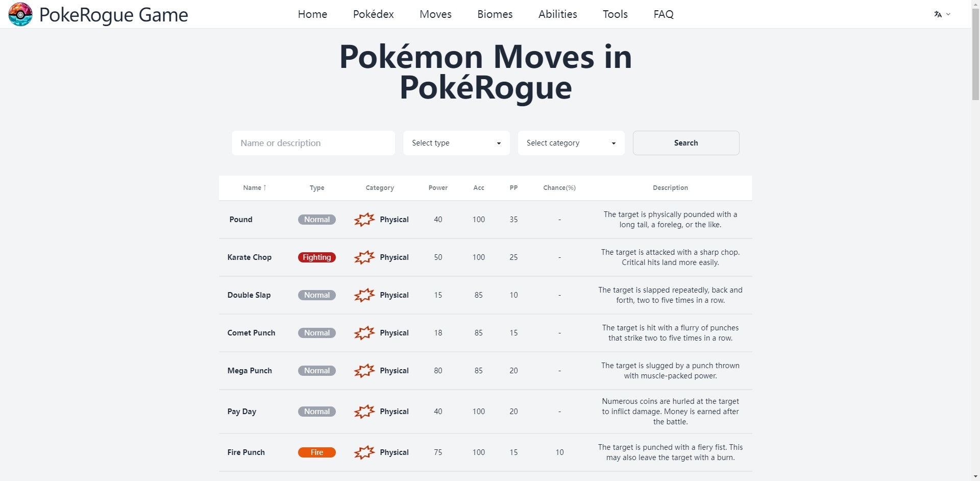
Task: Click the Normal type badge for Double Slap
Action: pyautogui.click(x=317, y=295)
